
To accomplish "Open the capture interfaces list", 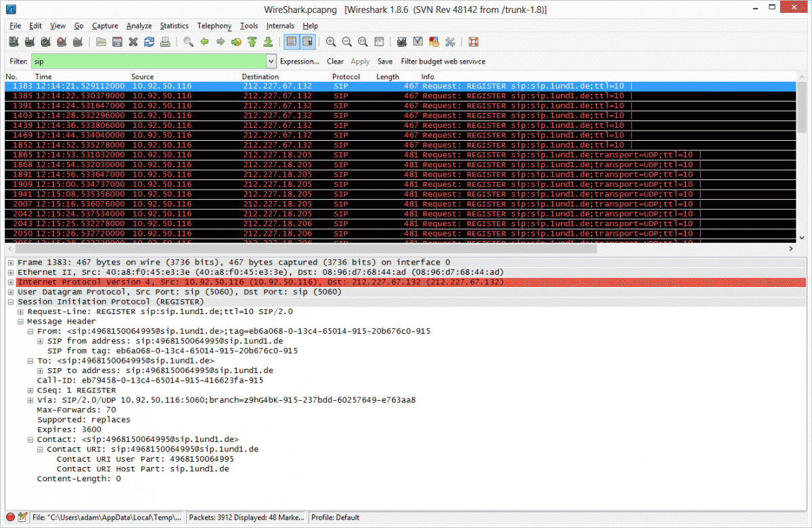I will (x=13, y=42).
